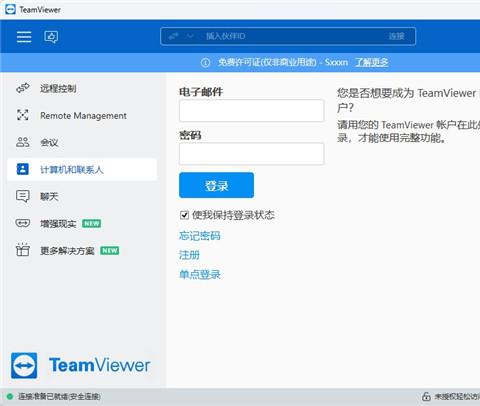Screen dimensions: 480x406
Task: Click the 免费许可证 license banner text
Action: tap(283, 62)
